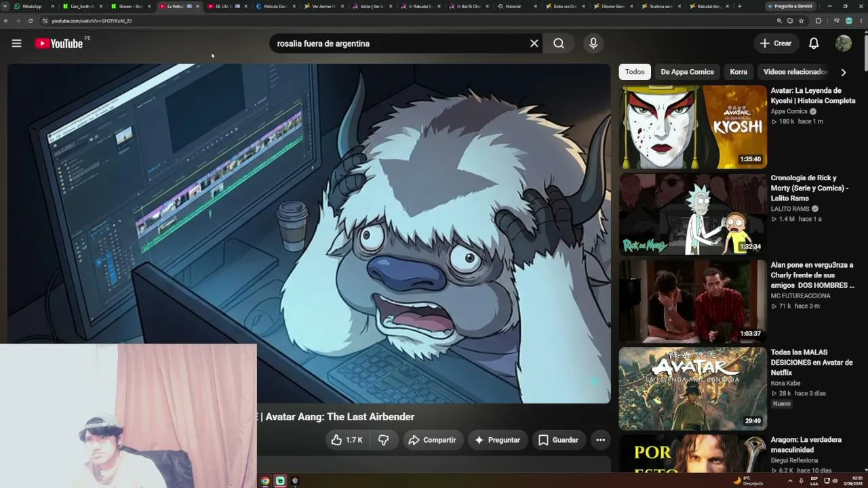Click the Crear button
The image size is (868, 488).
pos(776,43)
